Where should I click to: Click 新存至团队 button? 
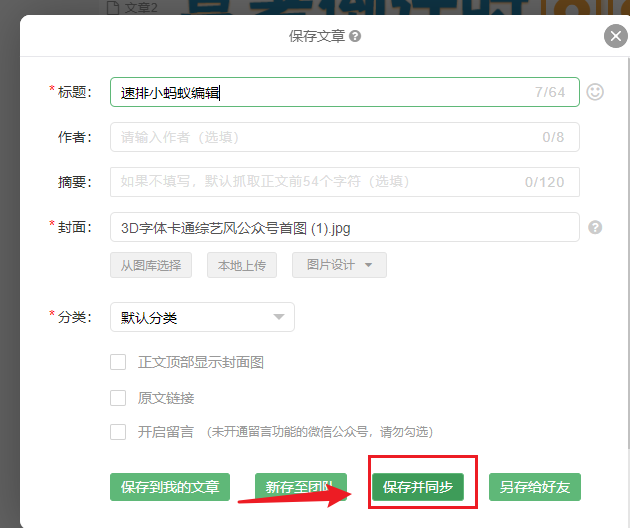pos(301,487)
